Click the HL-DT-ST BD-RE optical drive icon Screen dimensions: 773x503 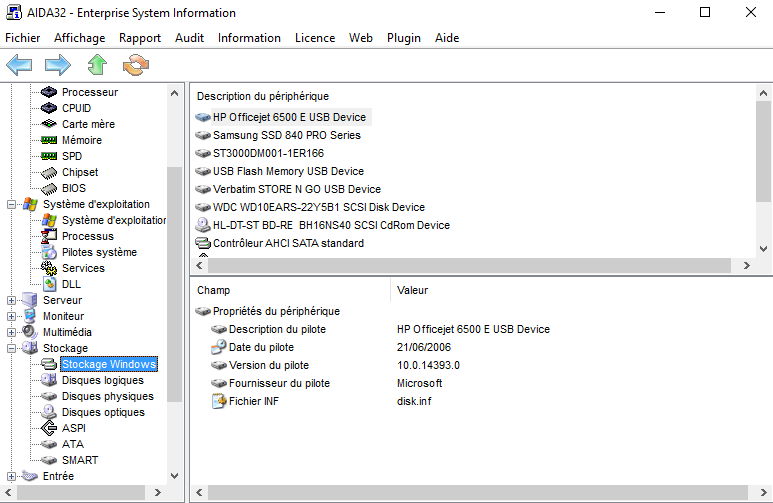click(204, 225)
